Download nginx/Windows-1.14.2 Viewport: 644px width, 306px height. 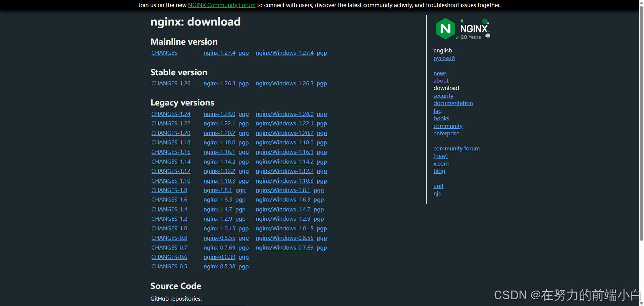[x=285, y=162]
